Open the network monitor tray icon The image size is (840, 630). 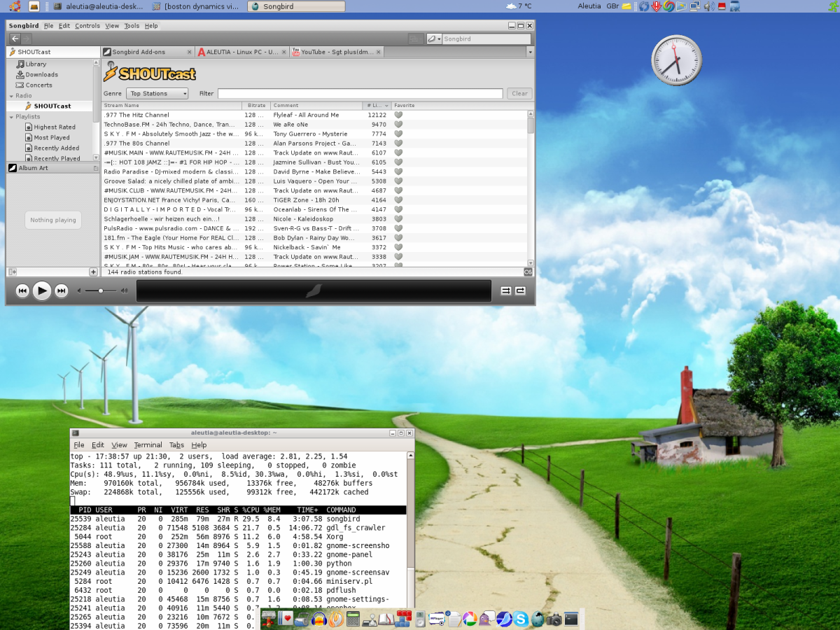(x=694, y=6)
